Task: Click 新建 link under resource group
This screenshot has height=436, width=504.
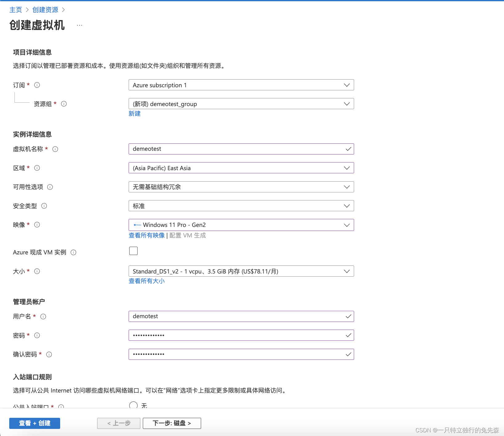Action: [134, 114]
